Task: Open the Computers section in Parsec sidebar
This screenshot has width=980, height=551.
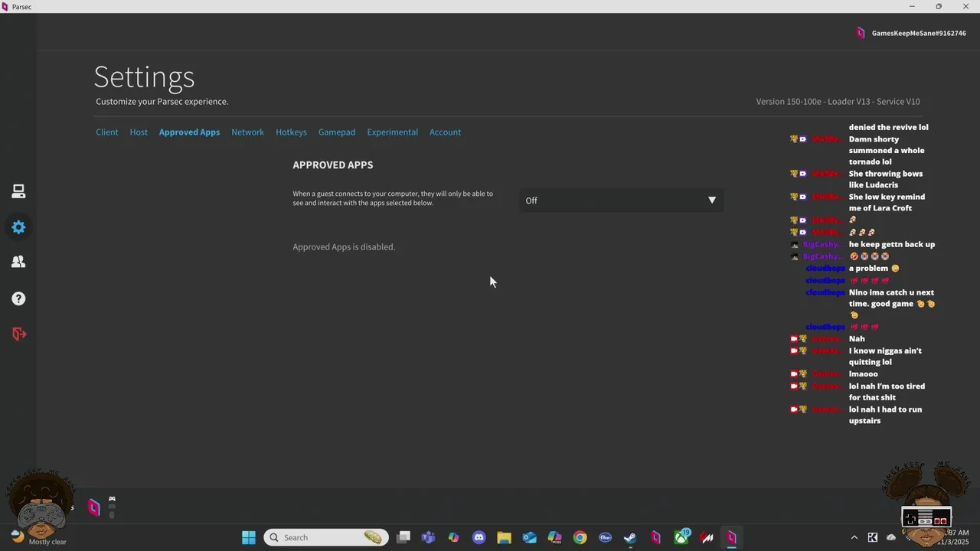Action: tap(18, 191)
